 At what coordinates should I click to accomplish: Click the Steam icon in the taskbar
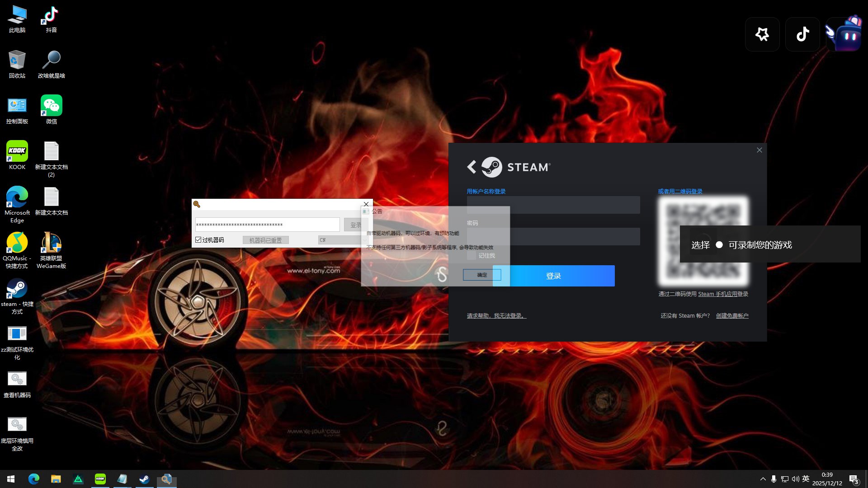point(144,479)
